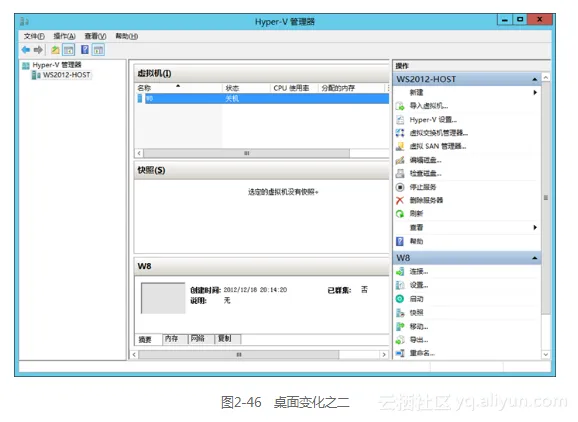Toggle the show/hide console tree toolbar icon
This screenshot has width=578, height=422.
pyautogui.click(x=69, y=49)
